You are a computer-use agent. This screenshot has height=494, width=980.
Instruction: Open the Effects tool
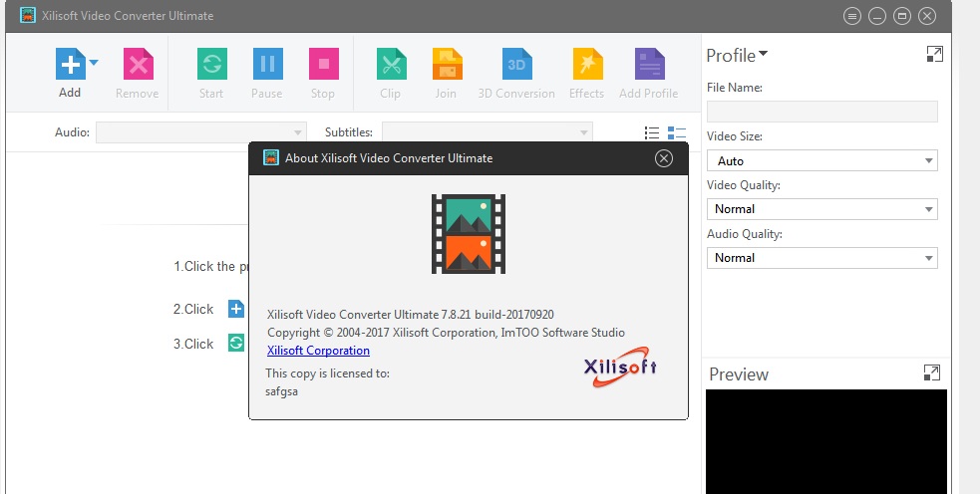587,64
